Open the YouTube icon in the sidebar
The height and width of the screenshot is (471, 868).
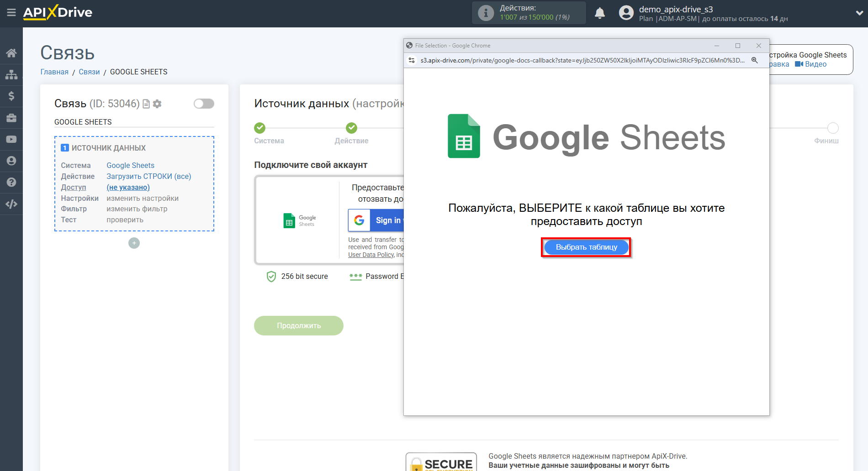(x=11, y=139)
